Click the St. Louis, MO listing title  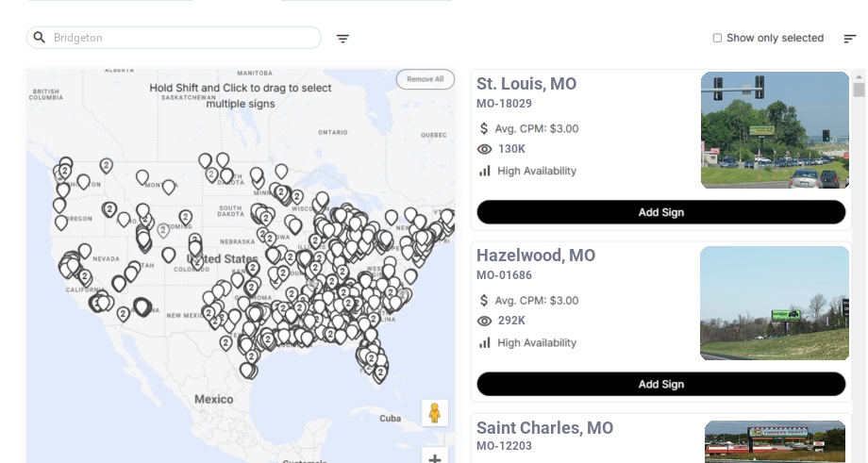526,84
